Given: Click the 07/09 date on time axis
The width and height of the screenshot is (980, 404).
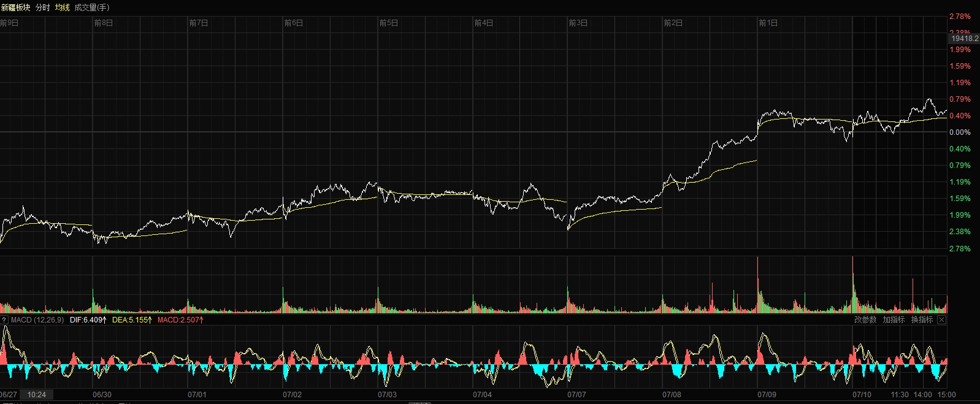Looking at the screenshot, I should click(767, 395).
